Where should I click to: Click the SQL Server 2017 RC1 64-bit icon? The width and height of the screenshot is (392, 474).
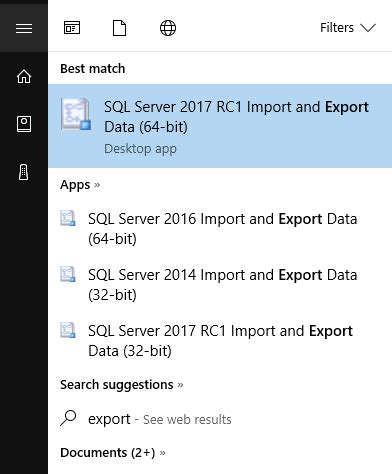tap(76, 114)
